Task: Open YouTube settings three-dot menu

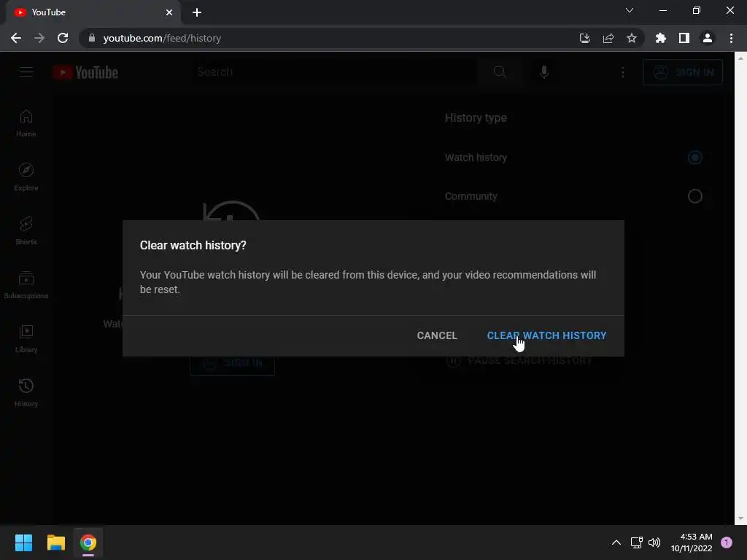Action: [x=623, y=72]
